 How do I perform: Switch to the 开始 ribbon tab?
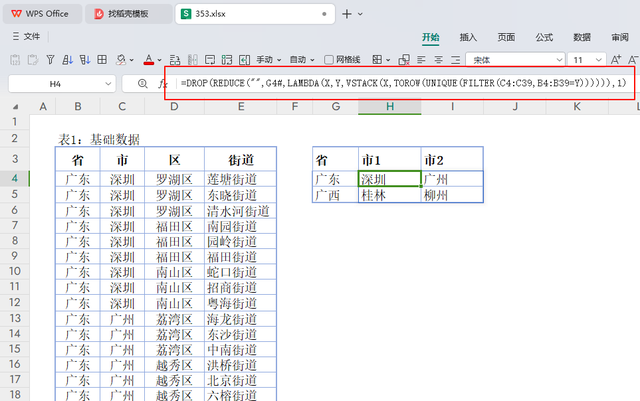click(431, 38)
